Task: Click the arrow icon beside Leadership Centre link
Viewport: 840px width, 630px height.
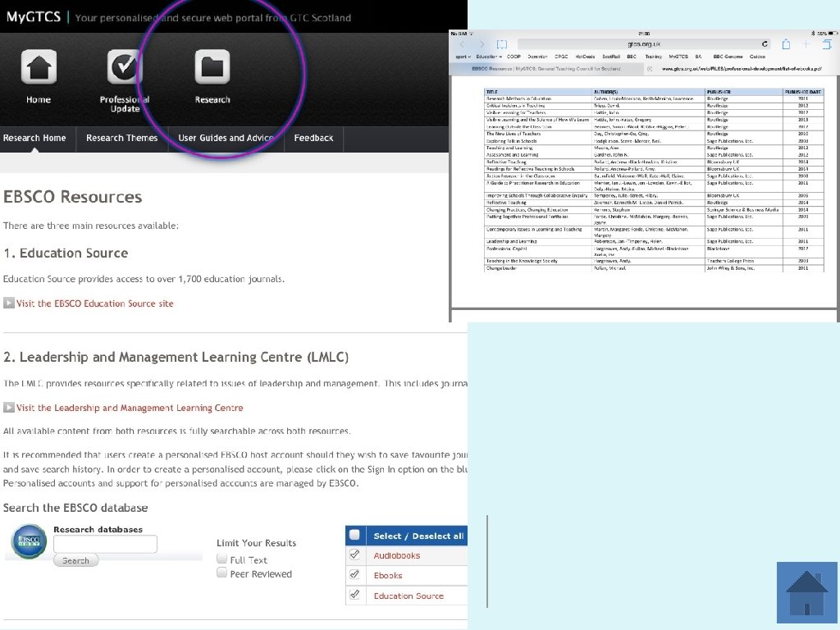Action: click(8, 407)
